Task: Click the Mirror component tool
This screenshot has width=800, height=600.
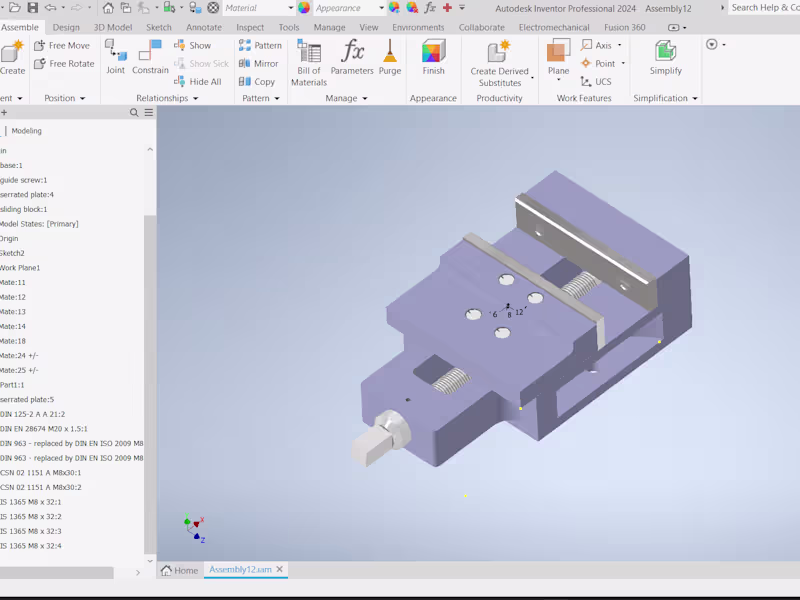Action: click(x=259, y=64)
